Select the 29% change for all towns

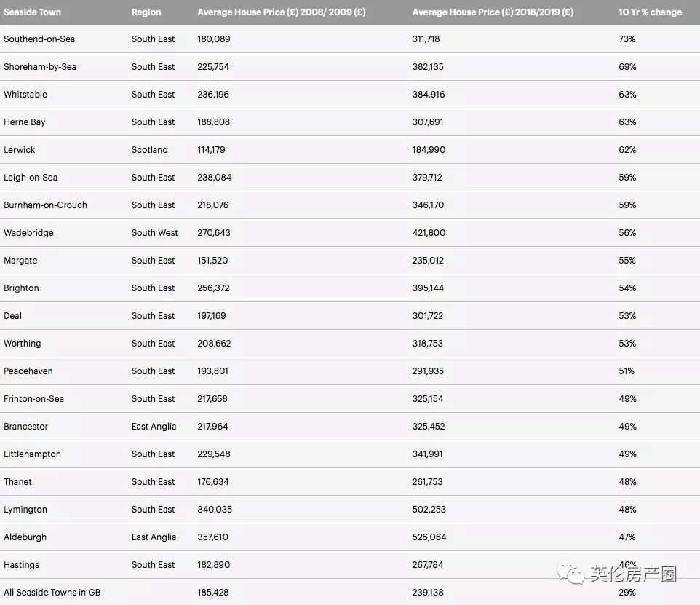click(627, 593)
